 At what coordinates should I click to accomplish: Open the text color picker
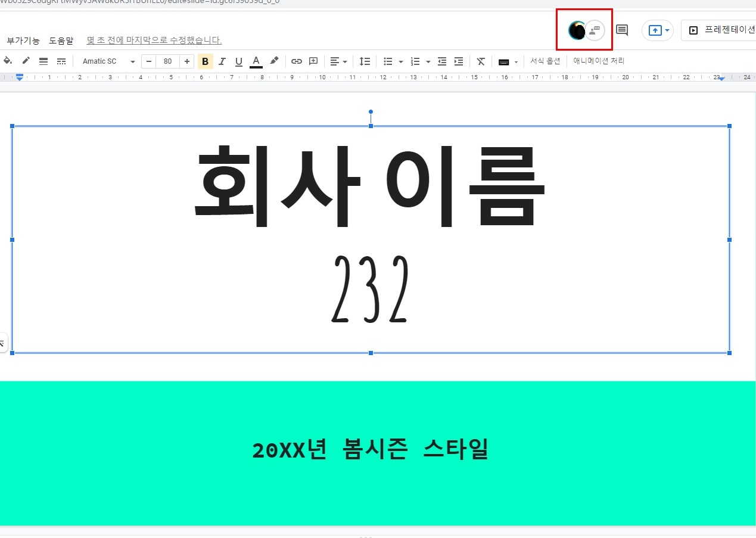(256, 61)
